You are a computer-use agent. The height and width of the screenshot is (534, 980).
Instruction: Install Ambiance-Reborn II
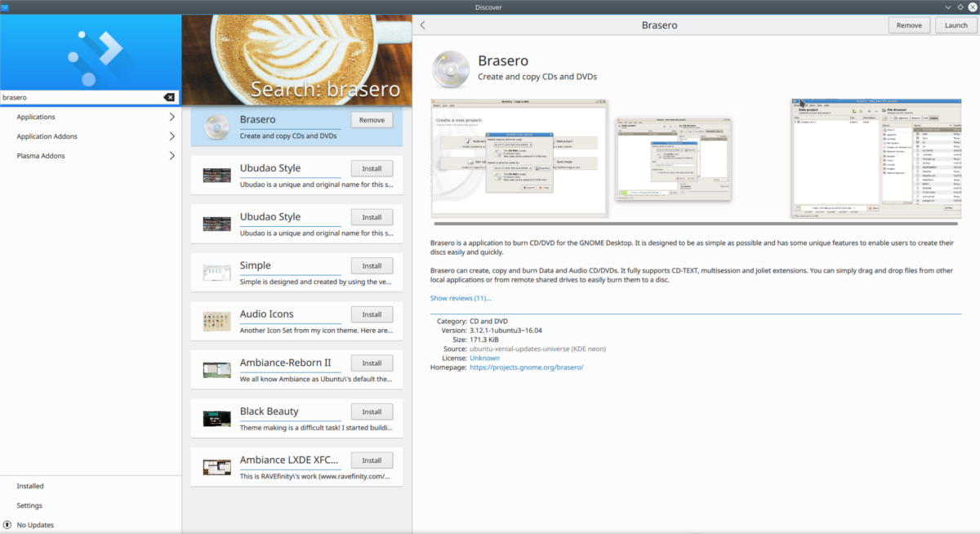pos(372,363)
